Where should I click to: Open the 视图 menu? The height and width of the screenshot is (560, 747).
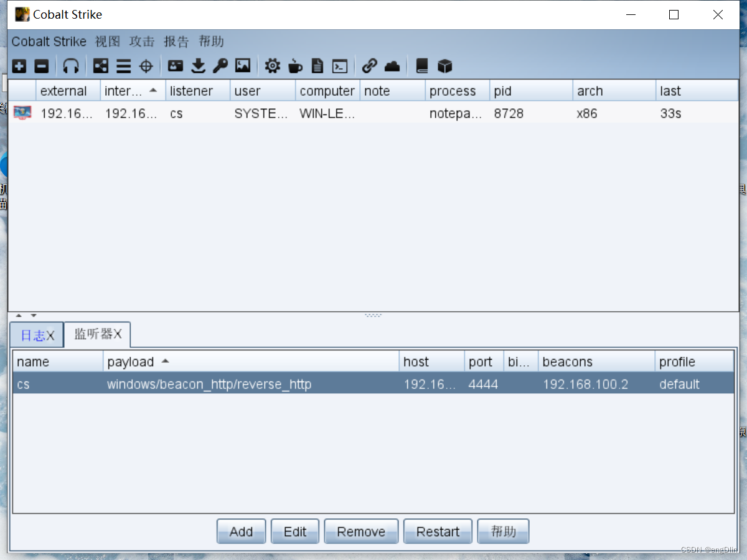pos(108,42)
